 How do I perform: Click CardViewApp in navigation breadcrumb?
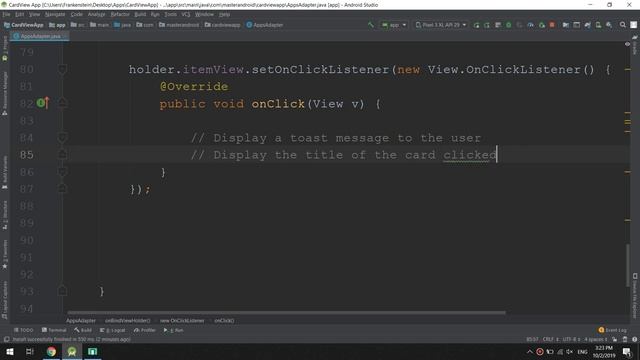pos(23,25)
